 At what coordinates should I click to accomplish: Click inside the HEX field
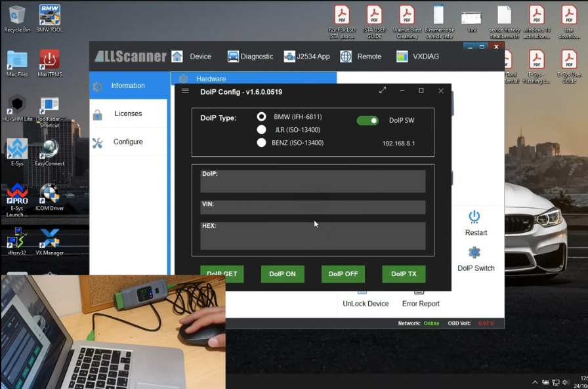313,235
